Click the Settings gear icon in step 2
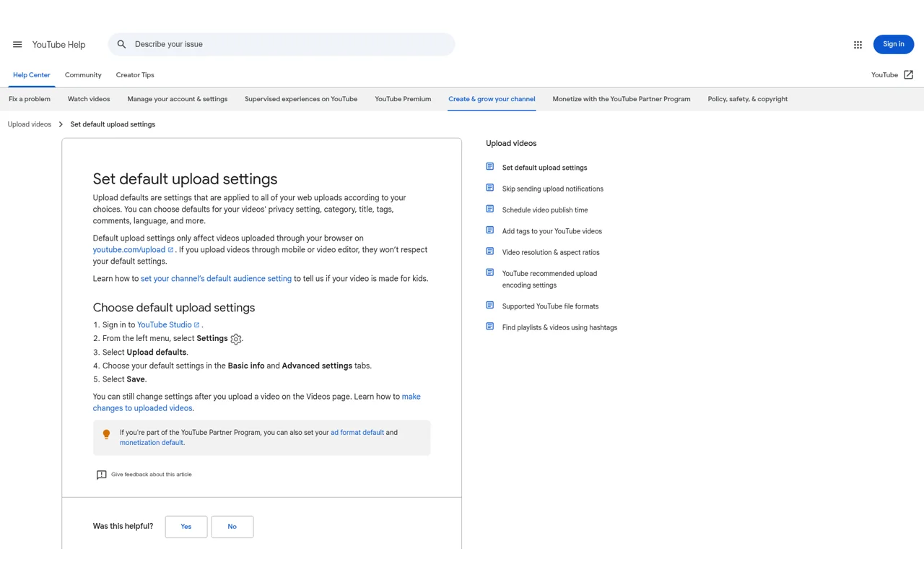 point(236,339)
